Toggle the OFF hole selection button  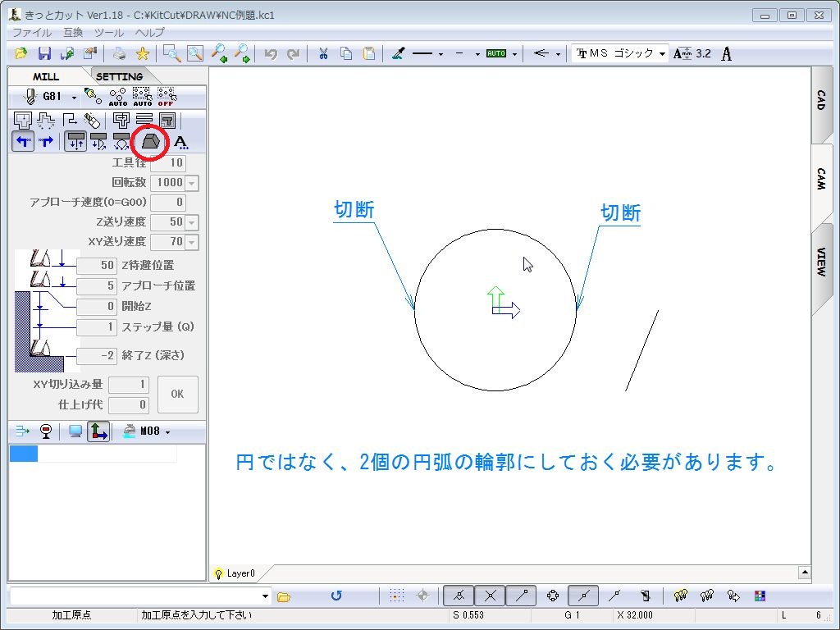(x=166, y=97)
